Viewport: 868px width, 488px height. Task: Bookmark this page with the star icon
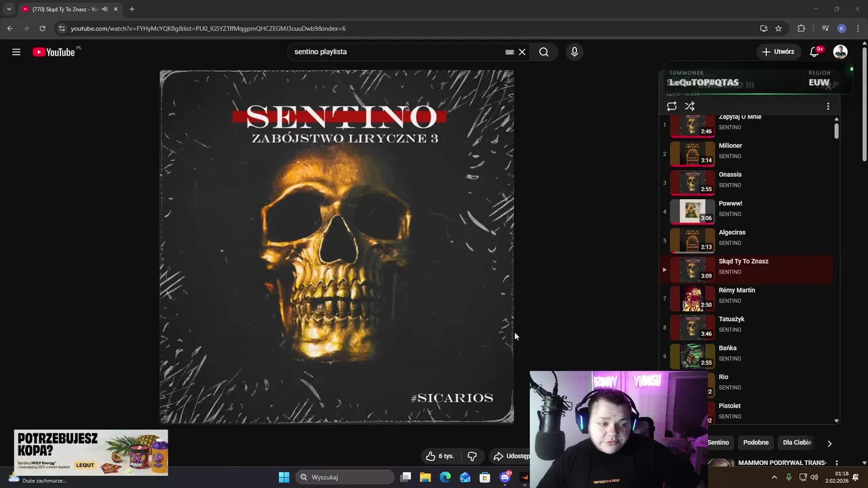click(778, 28)
